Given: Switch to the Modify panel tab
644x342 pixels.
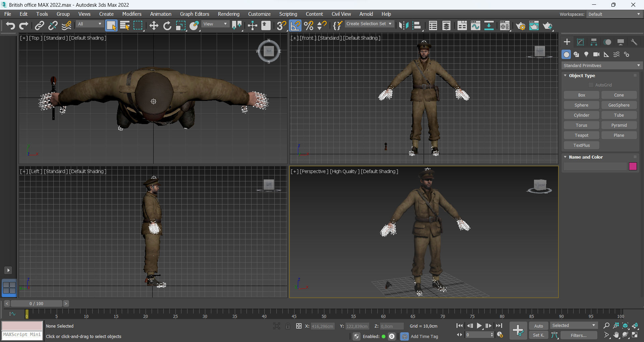Looking at the screenshot, I should [580, 42].
